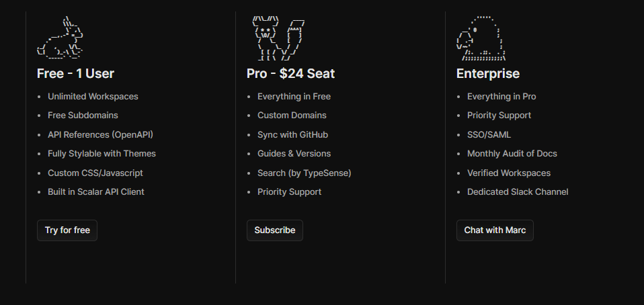This screenshot has width=644, height=305.
Task: Click Sync with GitHub feature item
Action: [292, 134]
